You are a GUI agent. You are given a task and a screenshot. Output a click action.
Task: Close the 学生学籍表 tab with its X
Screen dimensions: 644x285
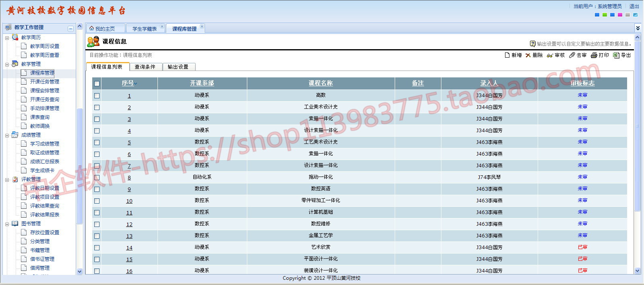pos(162,27)
